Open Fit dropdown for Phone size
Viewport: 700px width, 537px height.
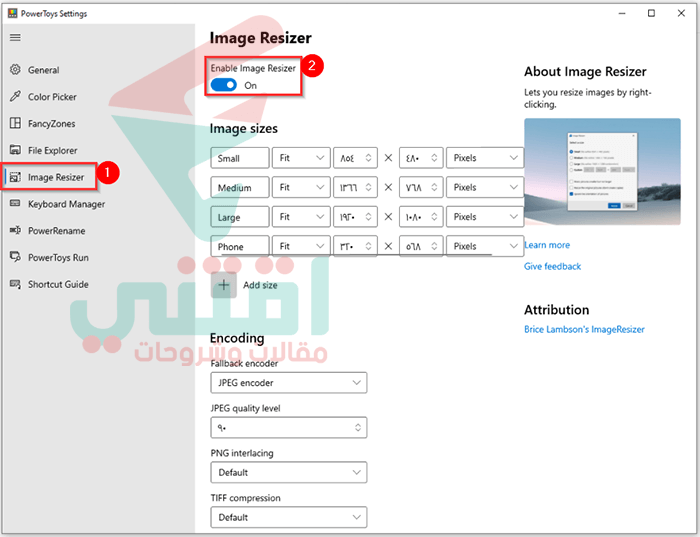301,246
